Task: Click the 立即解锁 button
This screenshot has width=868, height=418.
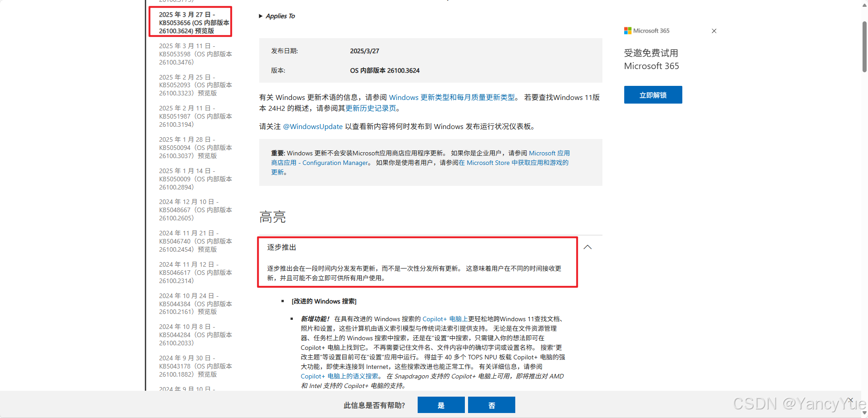Action: 653,95
